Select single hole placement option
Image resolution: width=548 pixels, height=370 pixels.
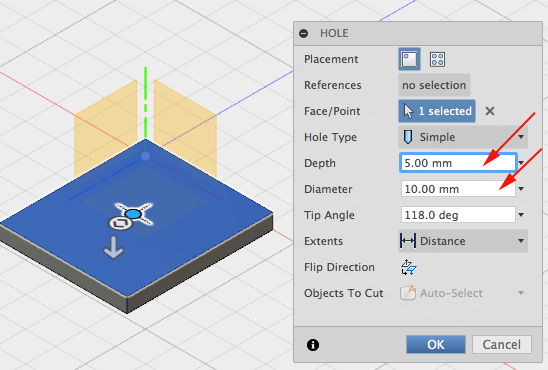409,59
